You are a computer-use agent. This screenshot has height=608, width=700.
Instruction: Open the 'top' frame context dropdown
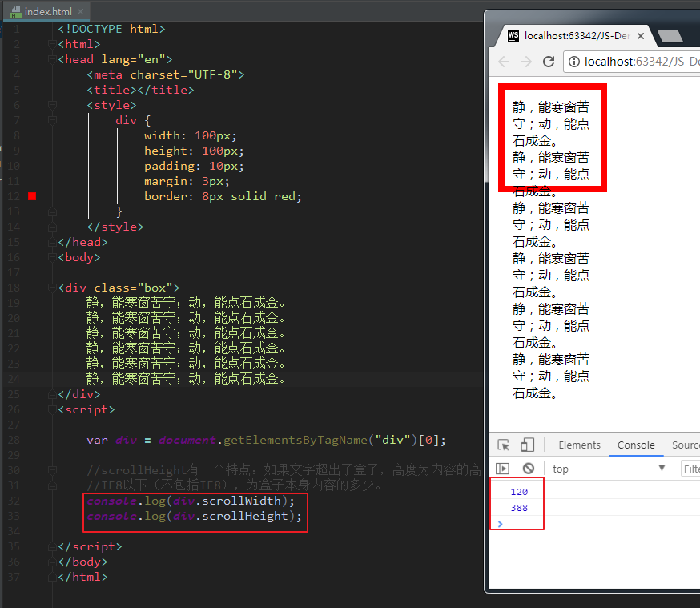coord(662,469)
